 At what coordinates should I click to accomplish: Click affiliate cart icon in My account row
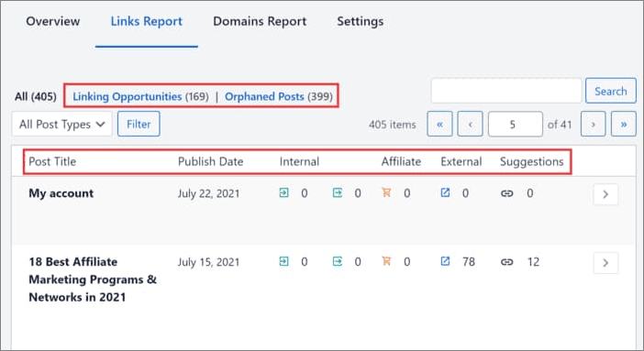pyautogui.click(x=386, y=192)
